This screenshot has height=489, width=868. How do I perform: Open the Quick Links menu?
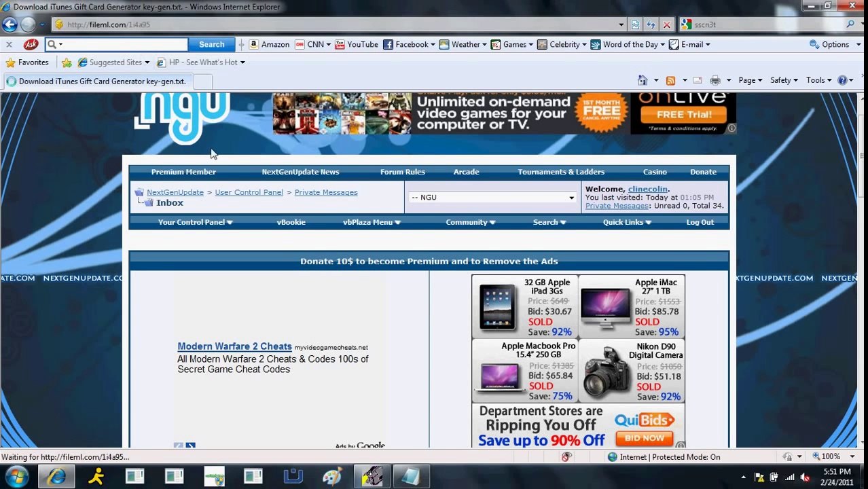click(627, 222)
